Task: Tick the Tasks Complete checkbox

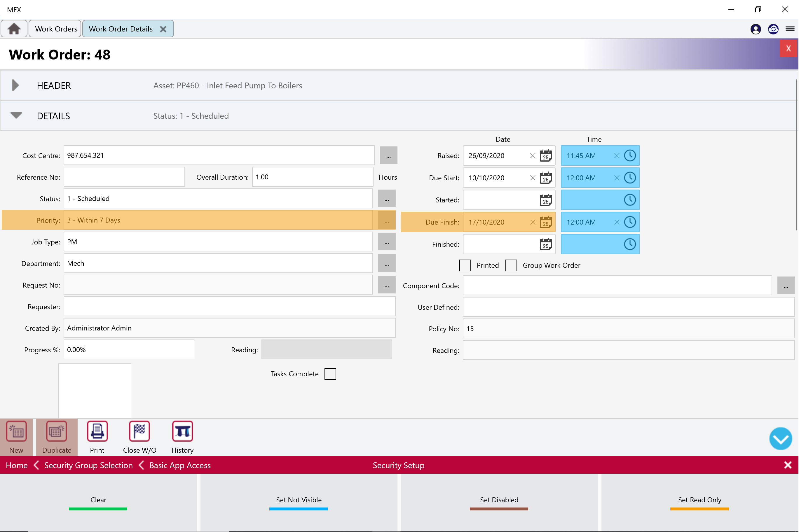Action: pos(330,374)
